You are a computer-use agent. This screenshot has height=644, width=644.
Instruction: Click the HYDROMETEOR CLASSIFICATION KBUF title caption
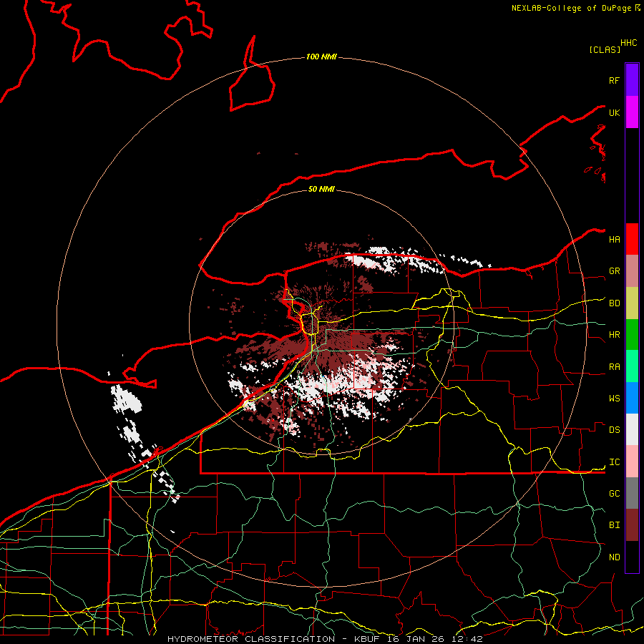pos(325,639)
